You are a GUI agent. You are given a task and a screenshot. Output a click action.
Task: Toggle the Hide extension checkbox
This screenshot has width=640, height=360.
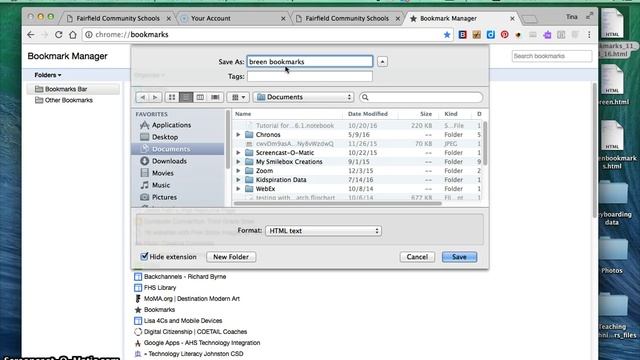144,256
